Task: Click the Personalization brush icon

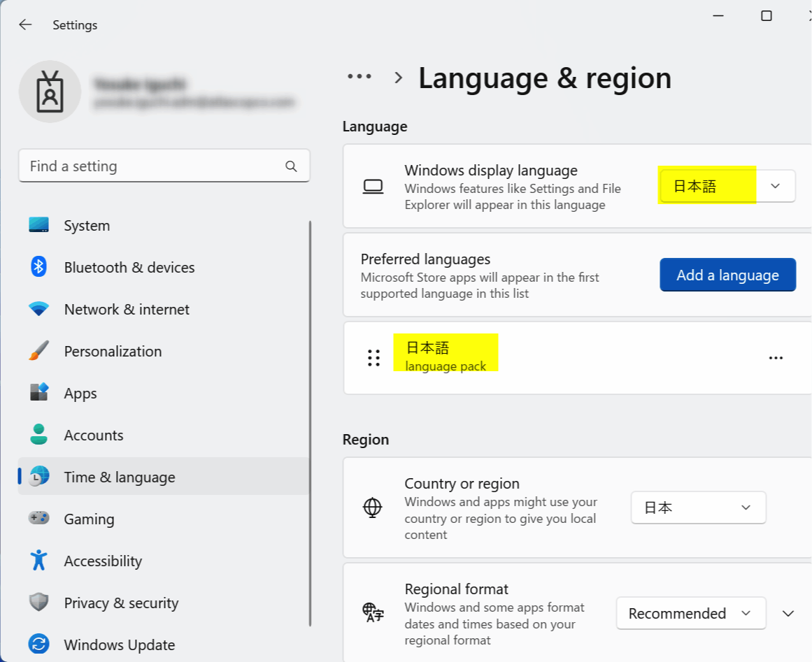Action: 39,351
